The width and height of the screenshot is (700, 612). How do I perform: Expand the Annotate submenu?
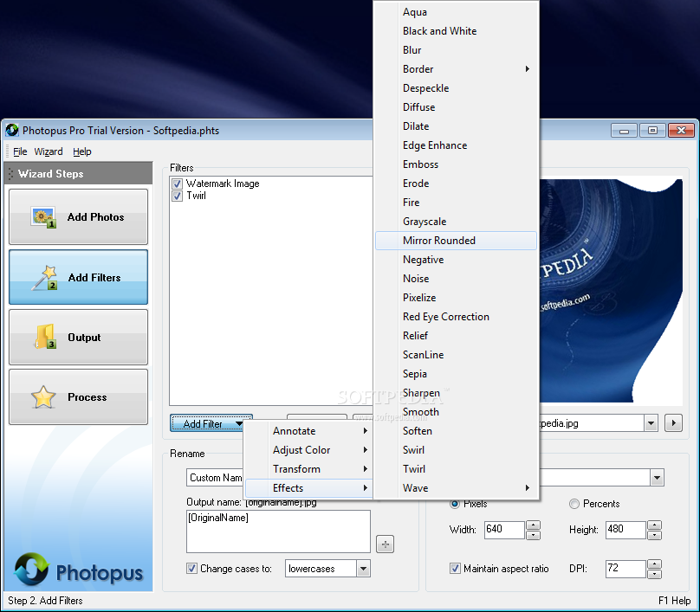[308, 431]
